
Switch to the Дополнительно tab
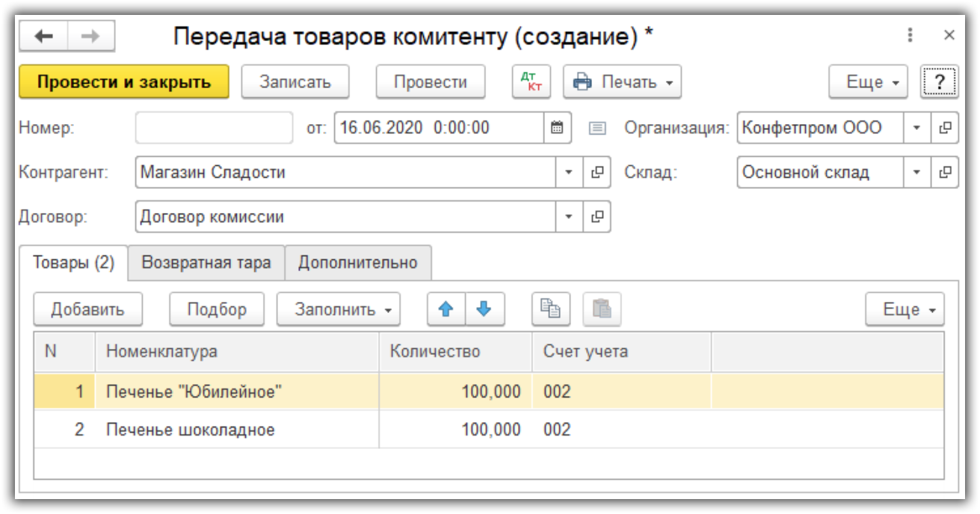357,263
